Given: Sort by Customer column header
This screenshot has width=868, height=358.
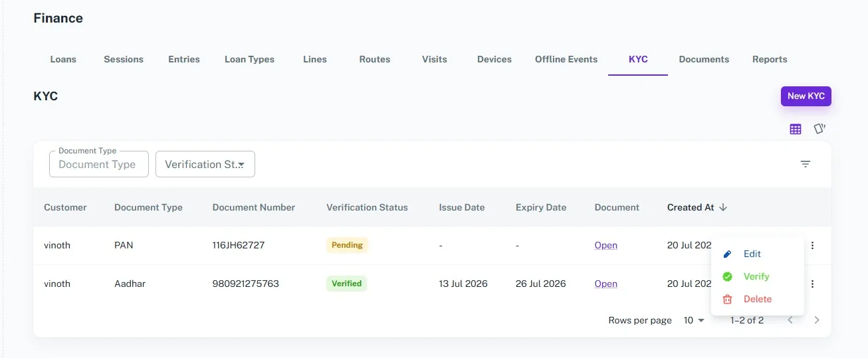Looking at the screenshot, I should pos(65,207).
